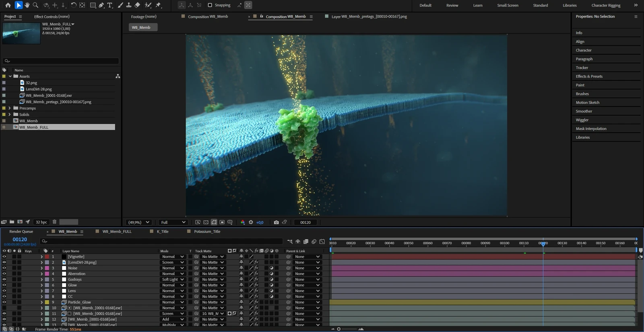This screenshot has height=332, width=644.
Task: Select the Hand tool
Action: point(27,5)
